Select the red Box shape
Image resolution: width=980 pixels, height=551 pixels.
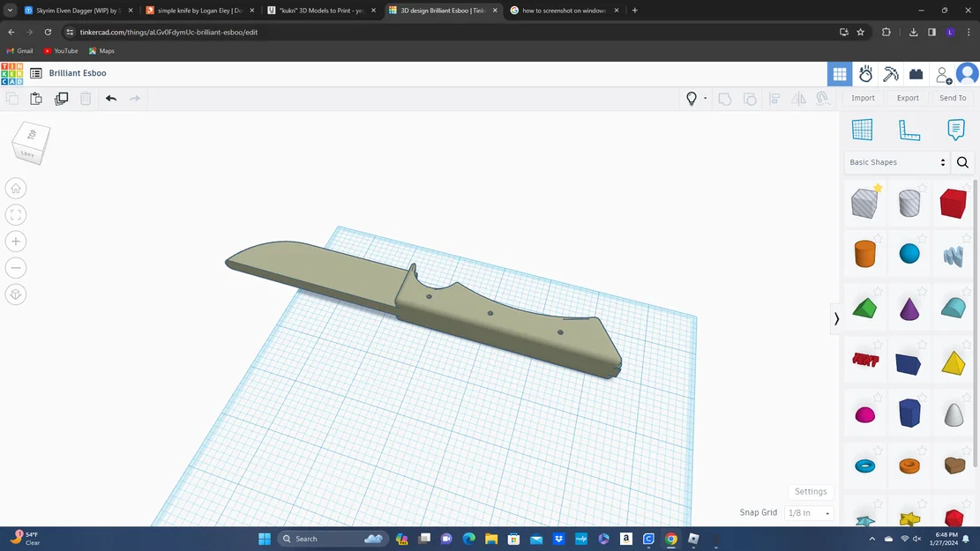point(954,204)
